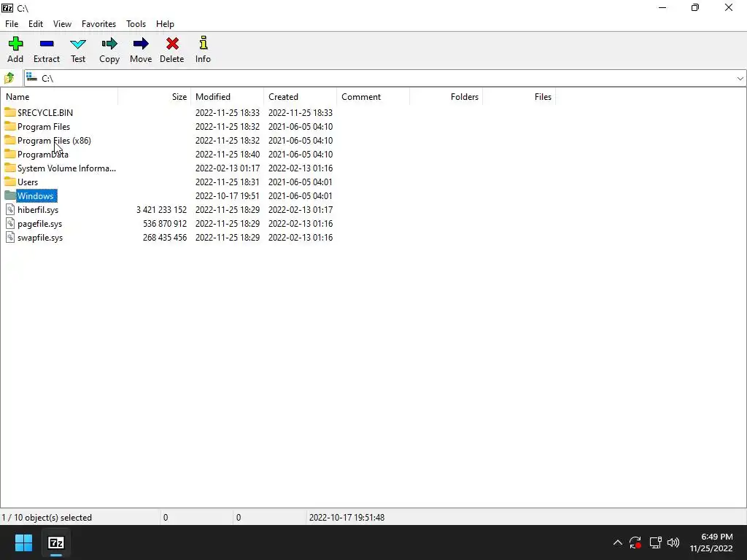Open the Edit menu
The image size is (747, 560).
(x=36, y=24)
